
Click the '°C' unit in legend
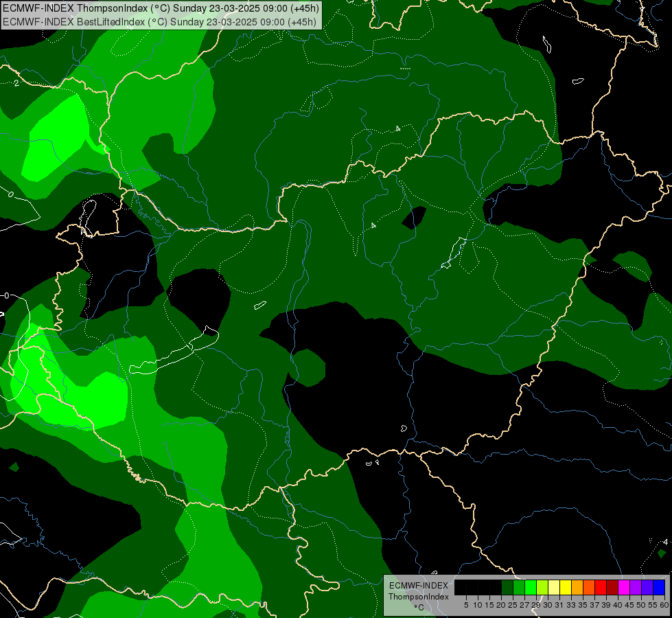[419, 607]
